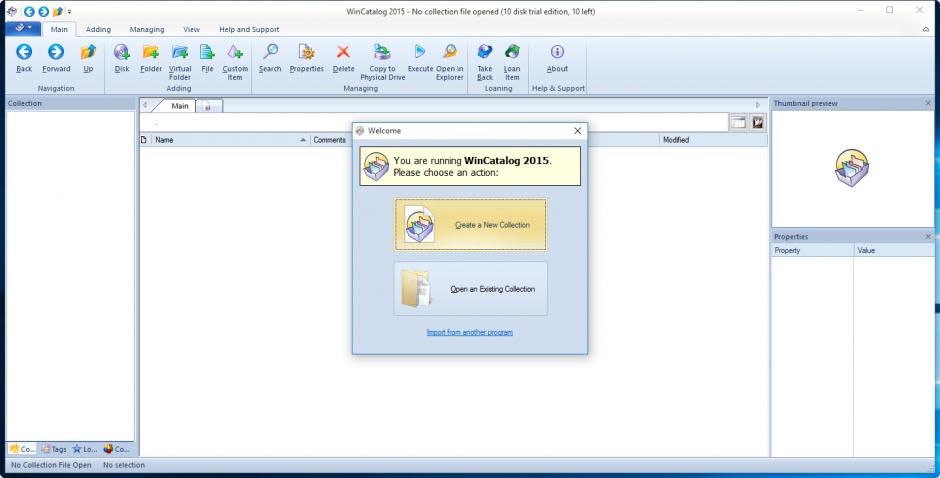940x478 pixels.
Task: Click the Property column header in Properties panel
Action: coord(812,250)
